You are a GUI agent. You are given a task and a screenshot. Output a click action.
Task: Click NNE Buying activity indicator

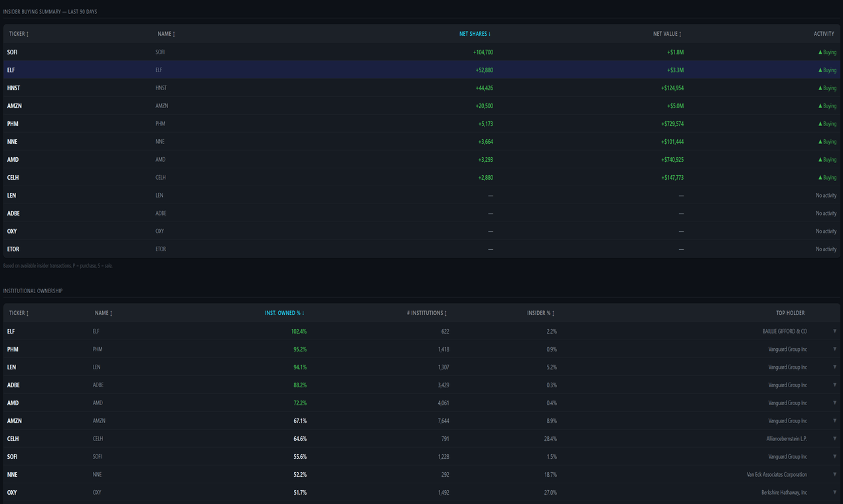827,141
